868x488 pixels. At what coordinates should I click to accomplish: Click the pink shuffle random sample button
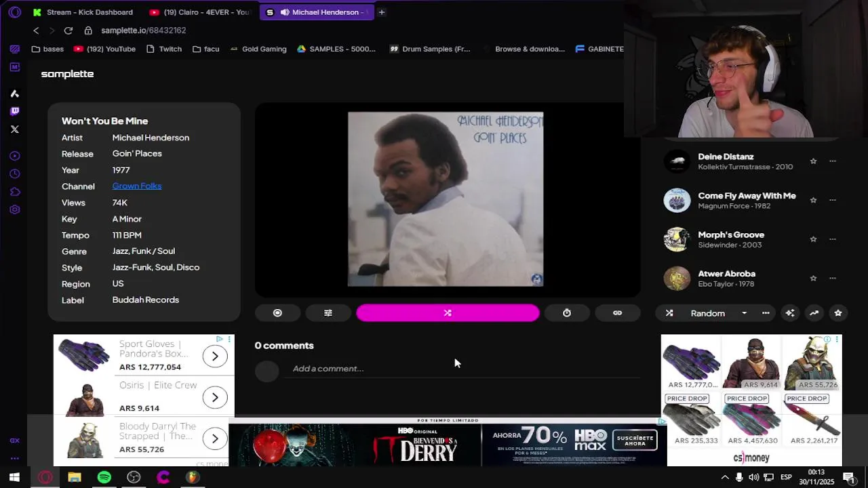click(448, 313)
